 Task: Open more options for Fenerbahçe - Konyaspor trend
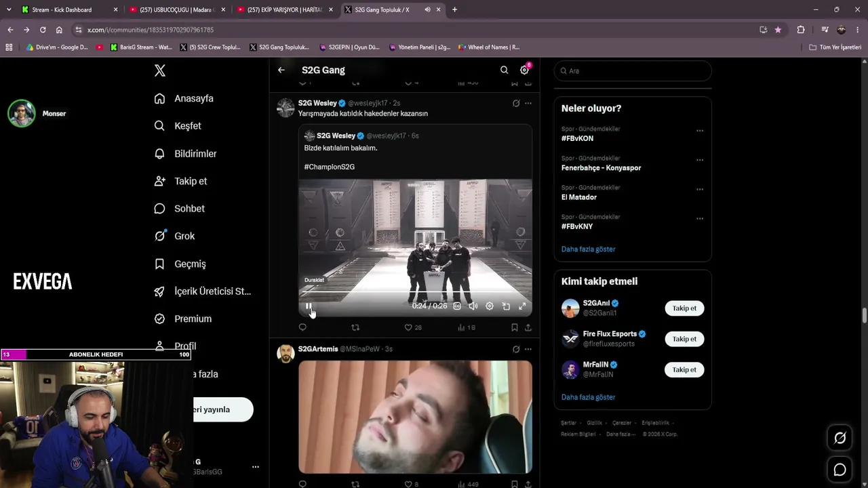700,160
